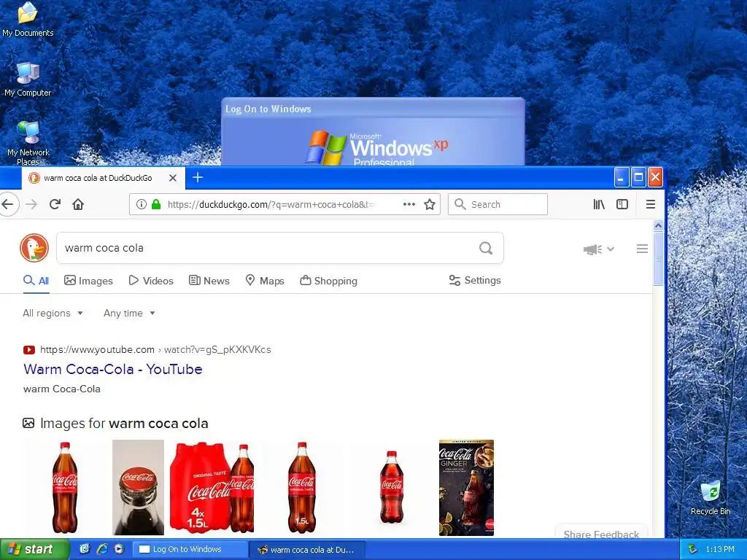
Task: Open the 4x 1.5L multipack thumbnail
Action: tap(212, 487)
